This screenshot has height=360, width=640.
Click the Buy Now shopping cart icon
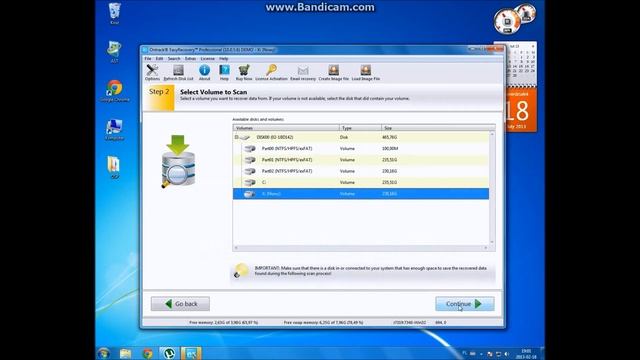click(x=244, y=72)
